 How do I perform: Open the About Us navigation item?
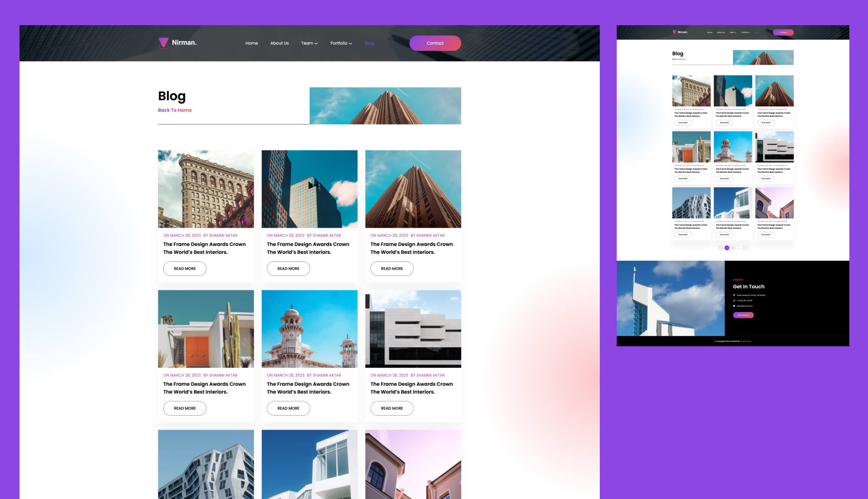coord(279,43)
